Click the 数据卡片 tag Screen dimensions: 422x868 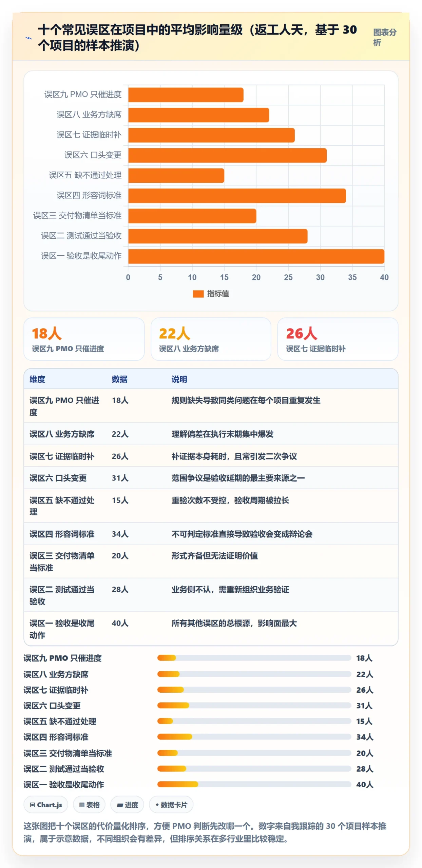(x=171, y=805)
